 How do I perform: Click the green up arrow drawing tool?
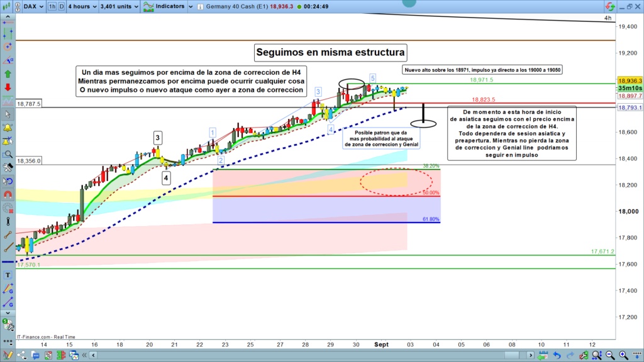[x=8, y=74]
